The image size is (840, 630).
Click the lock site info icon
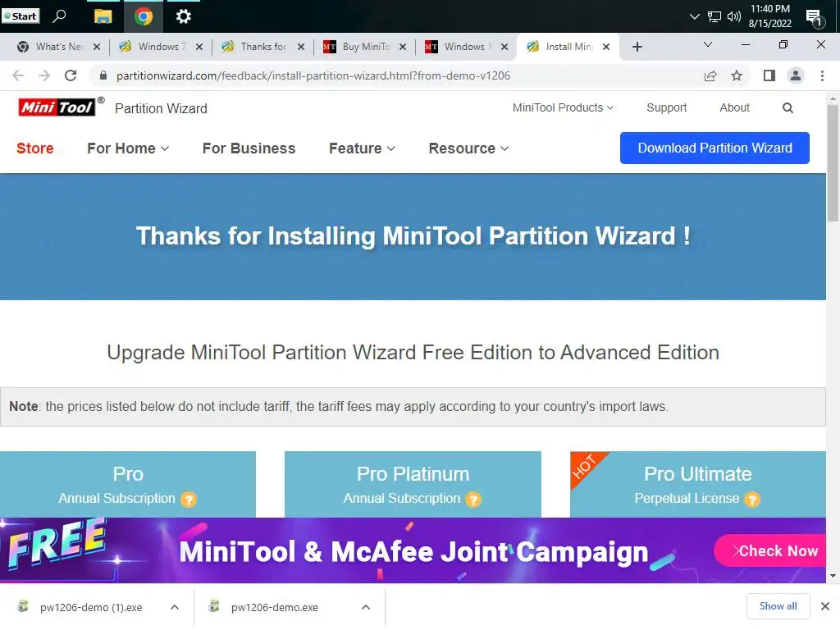(103, 75)
